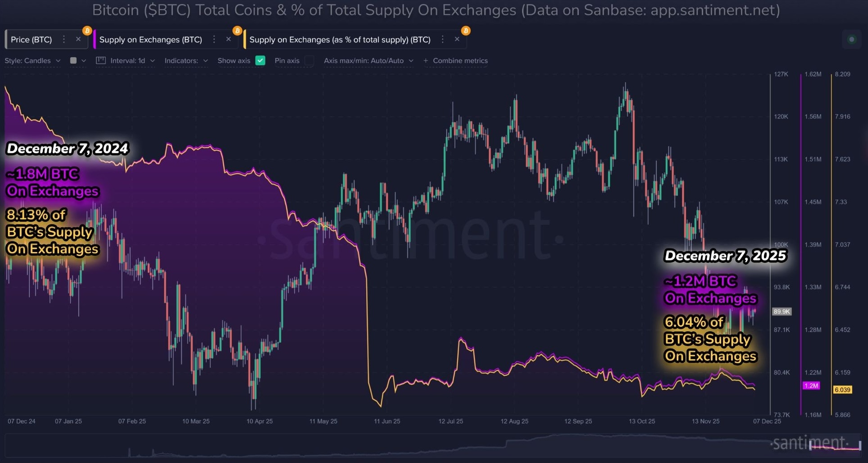868x463 pixels.
Task: Click the Combine metrics button
Action: (456, 60)
